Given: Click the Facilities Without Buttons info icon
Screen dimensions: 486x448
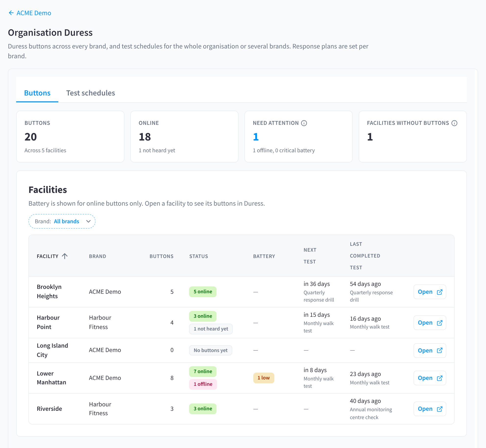Looking at the screenshot, I should click(454, 123).
